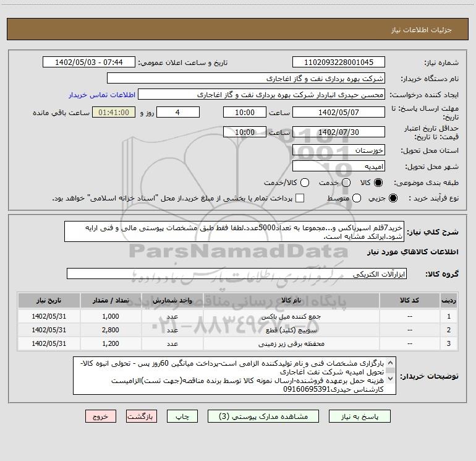Click the نام کالا column header
This screenshot has height=461, width=476.
pos(291,300)
